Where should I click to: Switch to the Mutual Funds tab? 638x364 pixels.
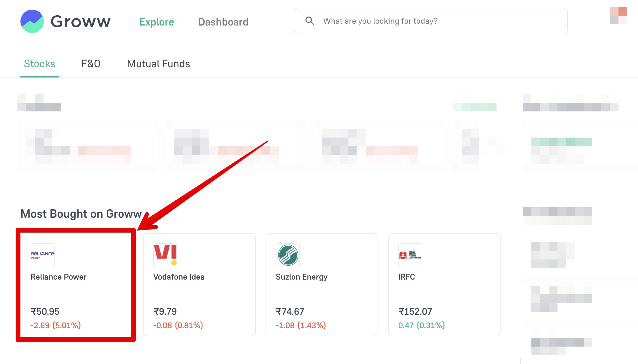pyautogui.click(x=159, y=64)
